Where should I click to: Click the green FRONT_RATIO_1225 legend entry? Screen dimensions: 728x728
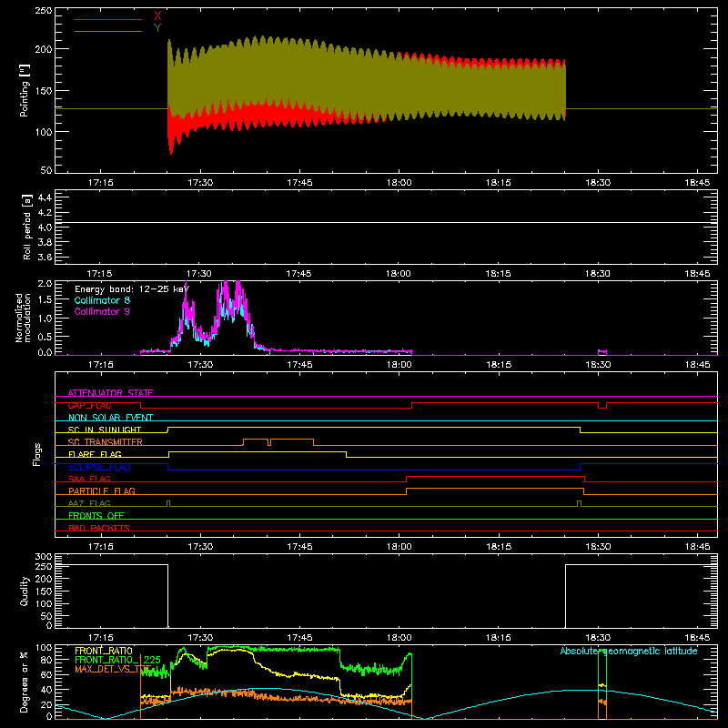pos(118,660)
